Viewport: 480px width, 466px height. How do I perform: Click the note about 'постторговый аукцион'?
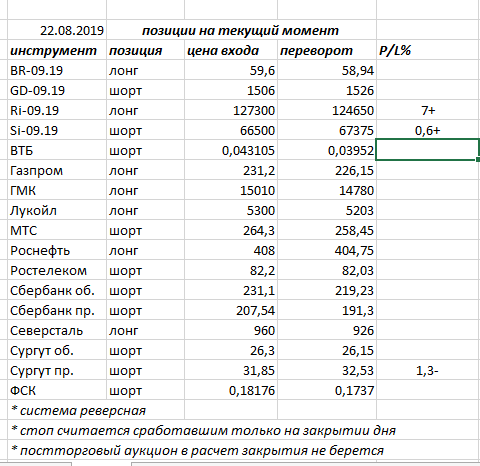pos(197,450)
